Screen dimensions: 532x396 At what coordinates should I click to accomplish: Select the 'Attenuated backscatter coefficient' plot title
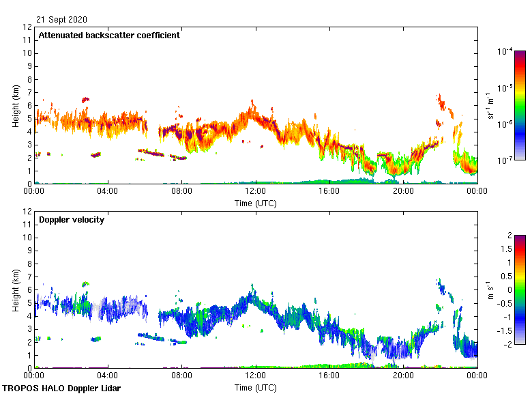click(109, 36)
